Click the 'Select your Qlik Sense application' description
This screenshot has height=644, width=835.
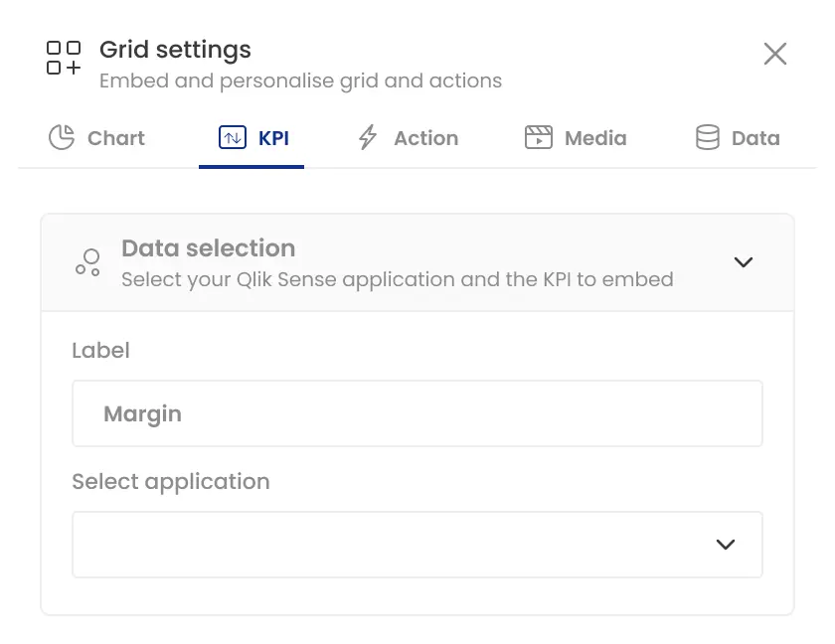(398, 279)
